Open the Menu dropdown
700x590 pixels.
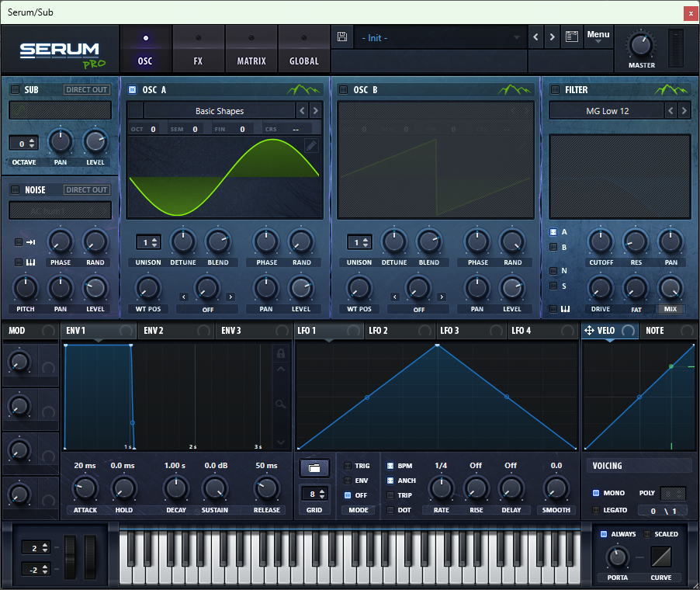coord(598,36)
